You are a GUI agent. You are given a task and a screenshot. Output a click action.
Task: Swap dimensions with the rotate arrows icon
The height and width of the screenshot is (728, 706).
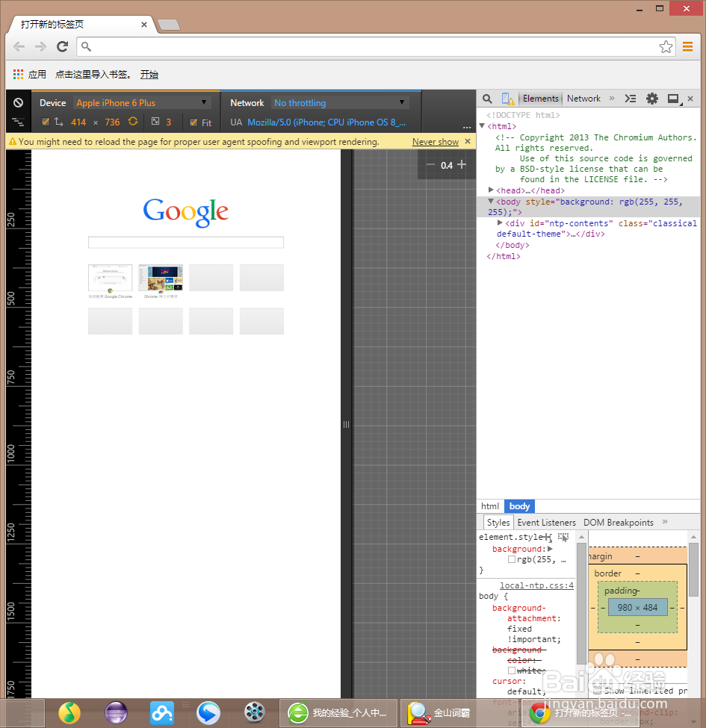click(x=58, y=122)
